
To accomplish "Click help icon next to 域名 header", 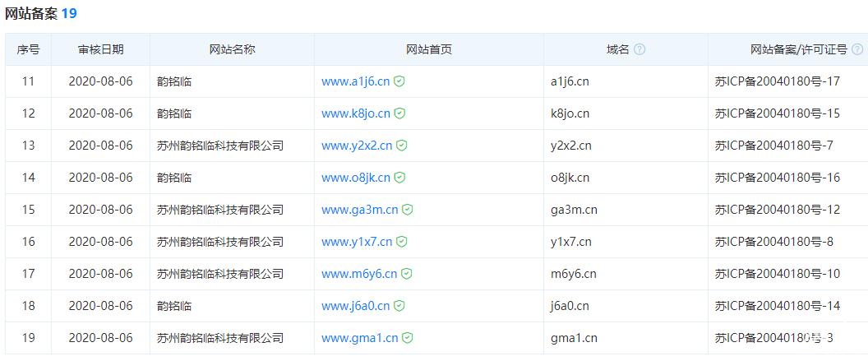I will tap(639, 49).
